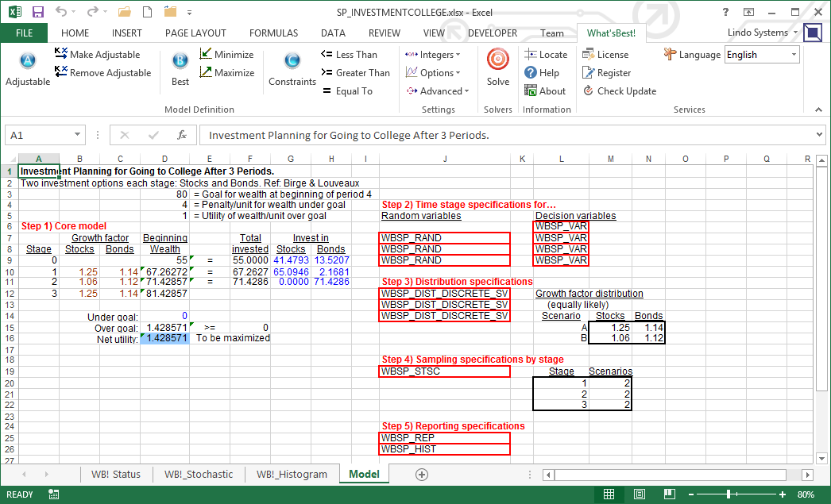Click the zoom slider handle
This screenshot has height=504, width=831.
[x=729, y=494]
